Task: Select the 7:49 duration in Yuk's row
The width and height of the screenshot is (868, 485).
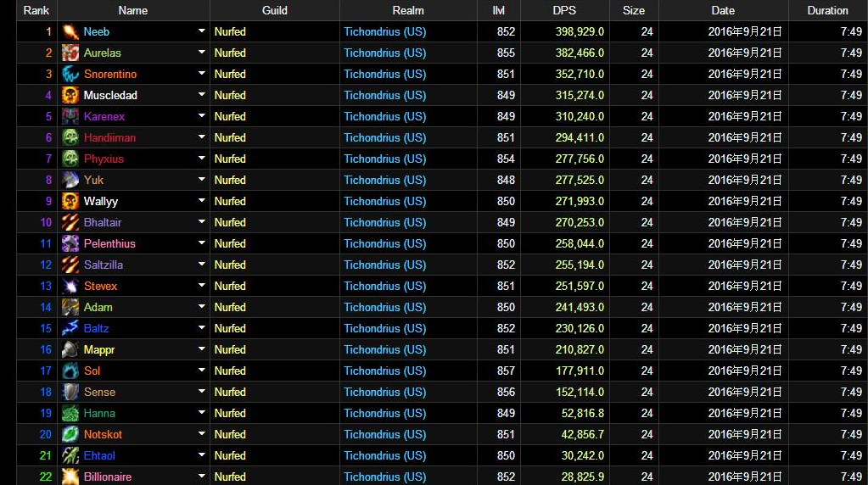Action: click(851, 181)
